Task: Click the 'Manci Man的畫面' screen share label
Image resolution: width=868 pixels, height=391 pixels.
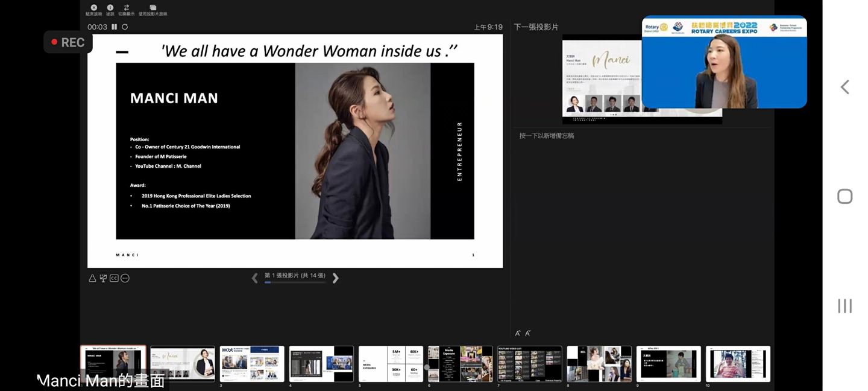Action: click(101, 381)
